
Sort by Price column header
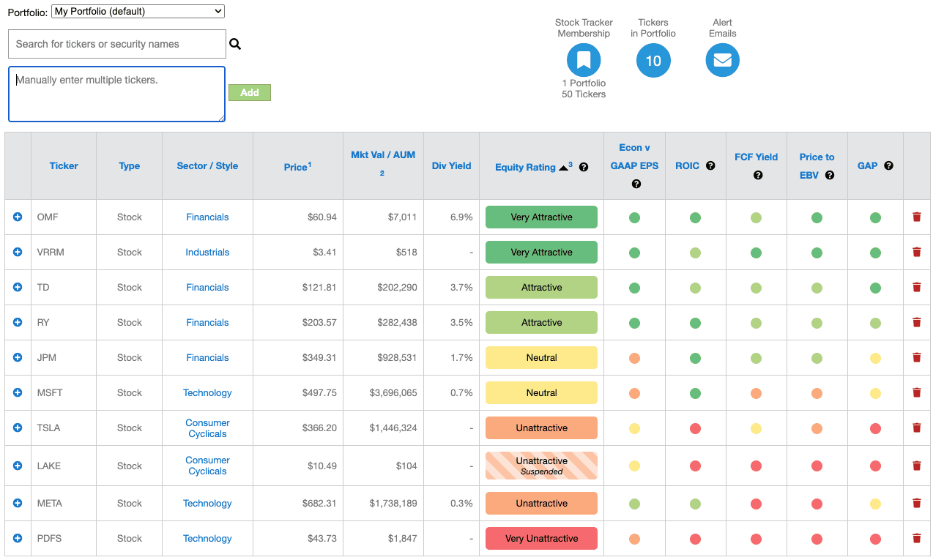click(297, 167)
